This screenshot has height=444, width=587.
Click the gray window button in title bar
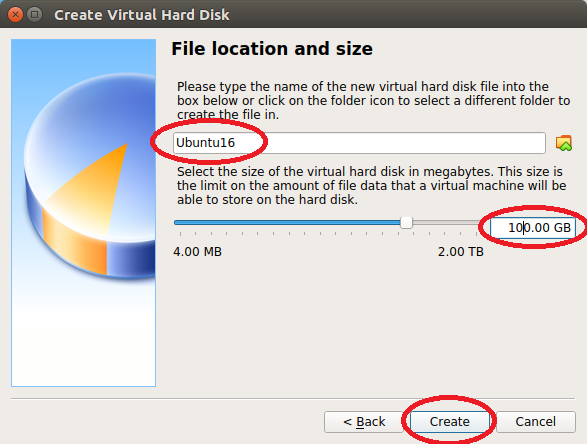[x=34, y=15]
